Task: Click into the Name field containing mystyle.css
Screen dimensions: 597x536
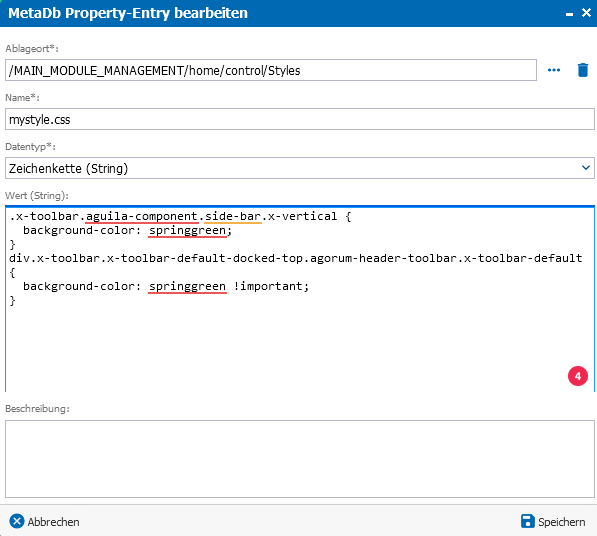Action: click(300, 119)
